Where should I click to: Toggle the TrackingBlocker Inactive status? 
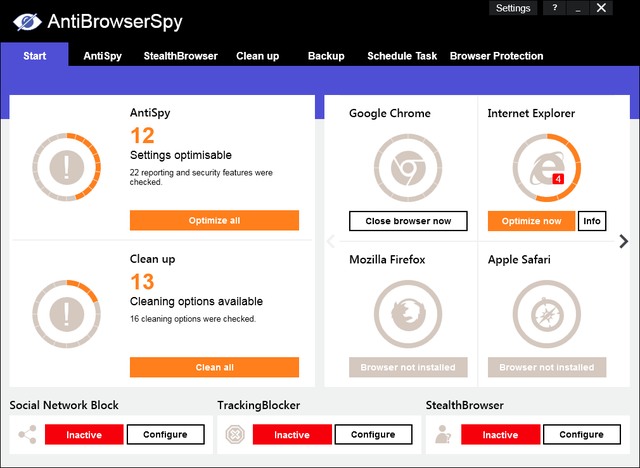click(292, 435)
